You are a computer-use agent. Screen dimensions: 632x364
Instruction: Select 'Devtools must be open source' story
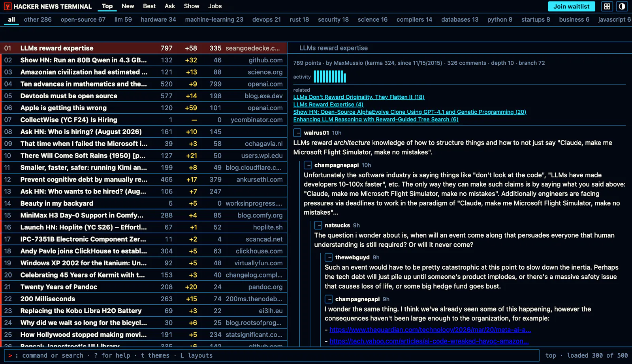click(x=144, y=96)
